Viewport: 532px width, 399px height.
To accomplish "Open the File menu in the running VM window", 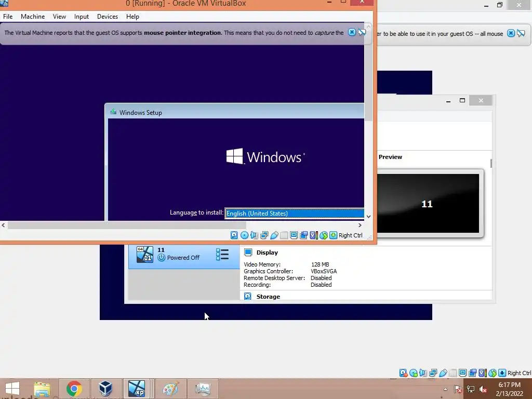I will [8, 16].
